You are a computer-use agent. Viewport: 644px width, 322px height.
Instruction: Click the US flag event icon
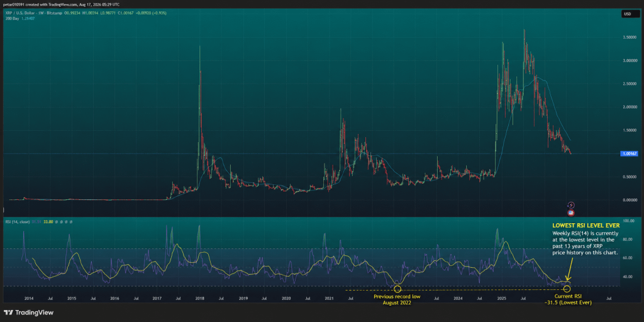(x=571, y=213)
